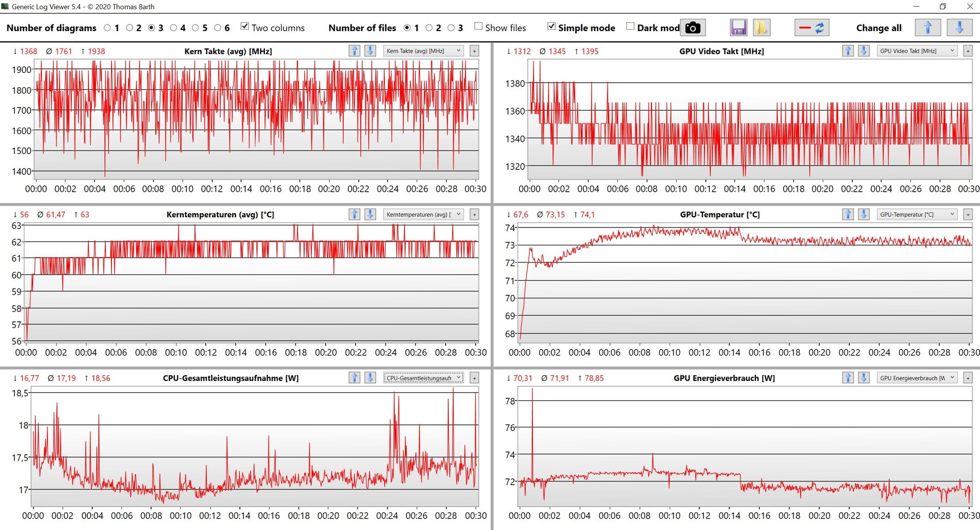Click up arrow on GPU Video Takt diagram
This screenshot has height=530, width=980.
coord(848,51)
